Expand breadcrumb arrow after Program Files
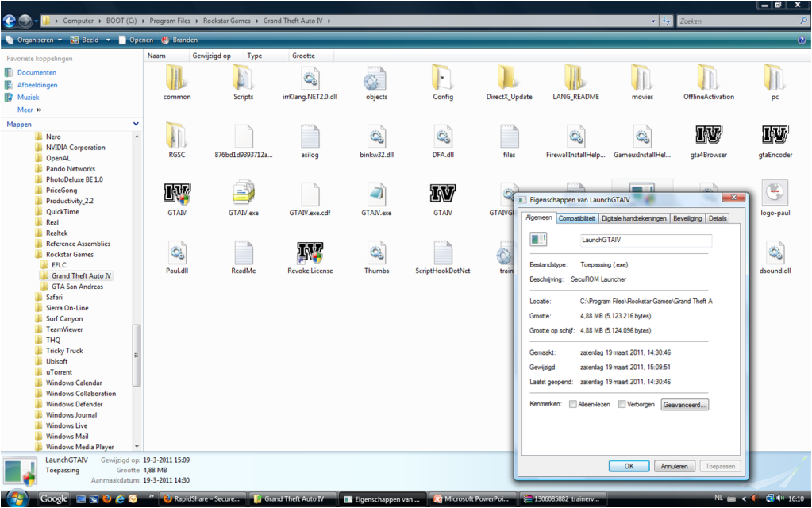 pos(197,21)
